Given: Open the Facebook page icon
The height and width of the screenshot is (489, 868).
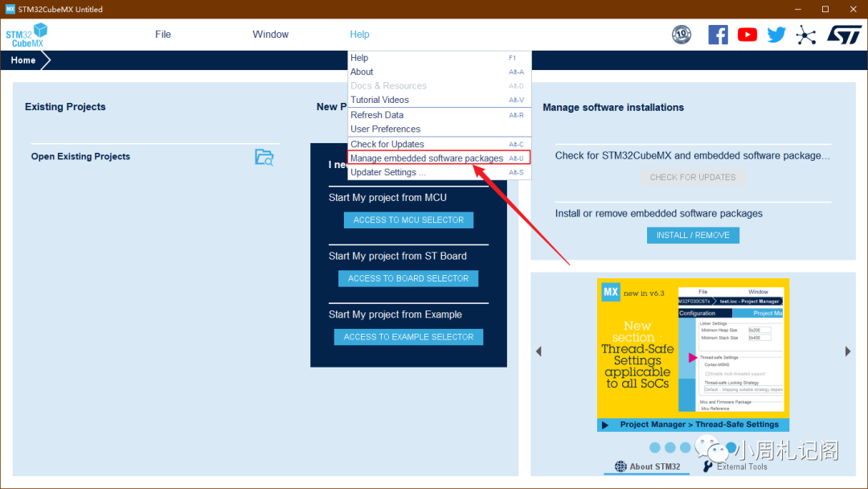Looking at the screenshot, I should (718, 35).
